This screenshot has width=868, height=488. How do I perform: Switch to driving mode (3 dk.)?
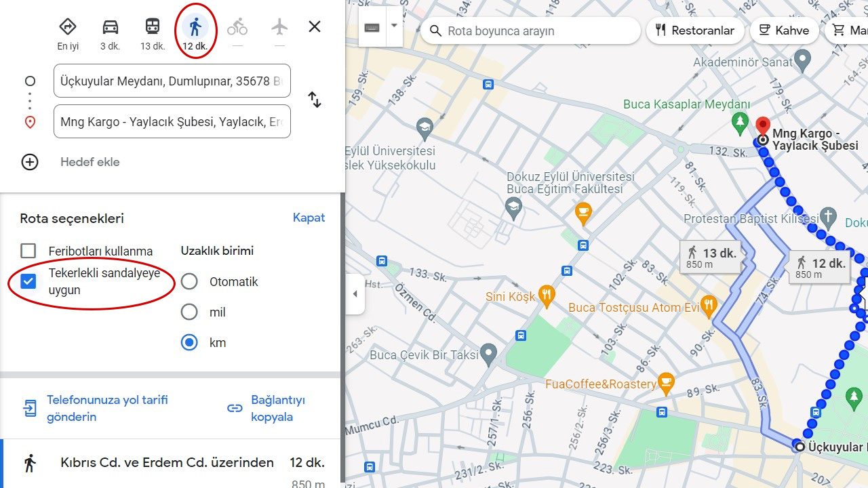[110, 34]
